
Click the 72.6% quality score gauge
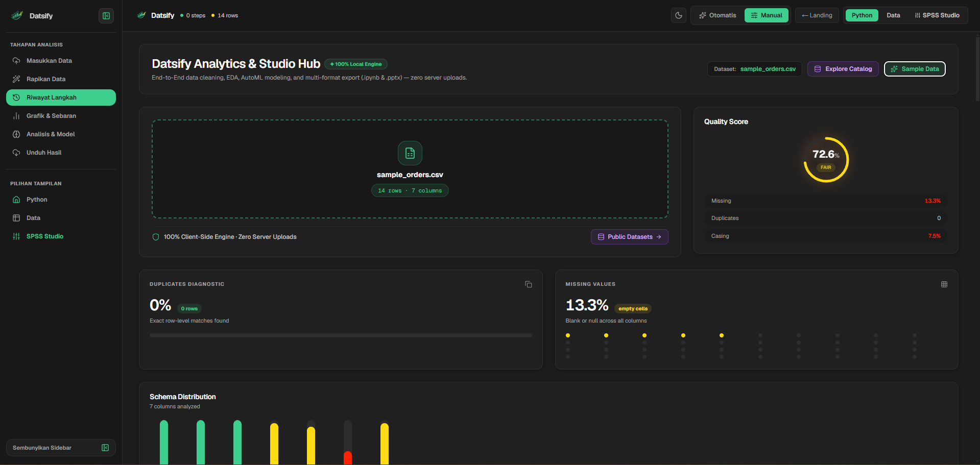826,160
